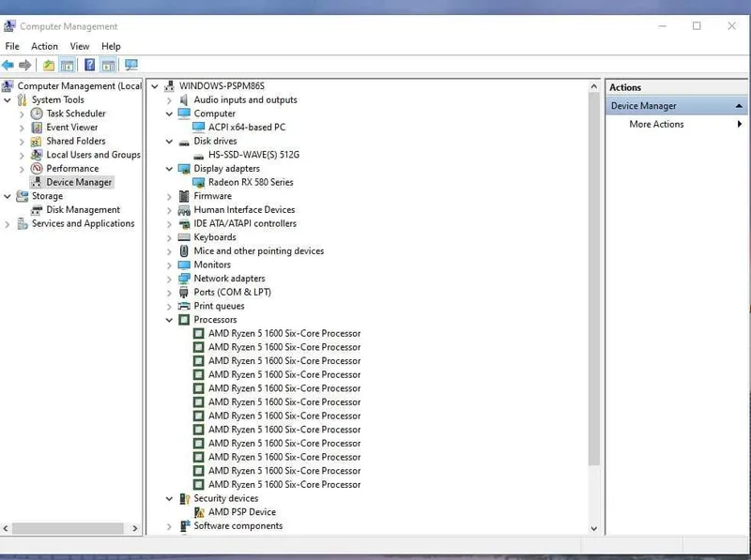Open the Help menu
Image resolution: width=751 pixels, height=560 pixels.
point(111,46)
